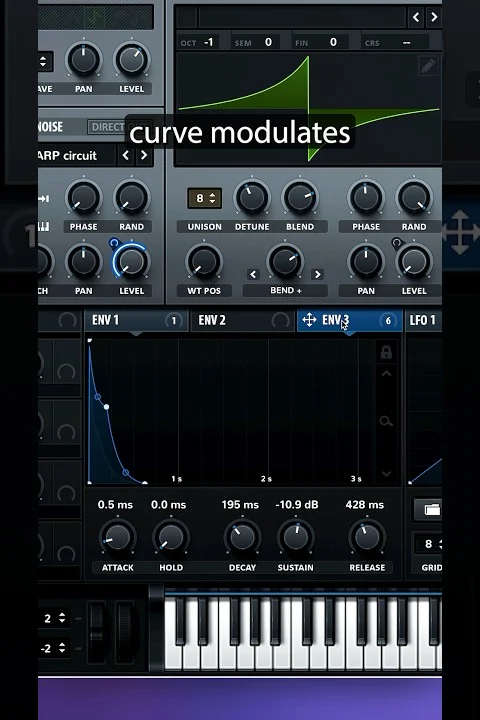Click the ENV 3 move-arrows drag icon
Screen dimensions: 480x720
pyautogui.click(x=309, y=320)
